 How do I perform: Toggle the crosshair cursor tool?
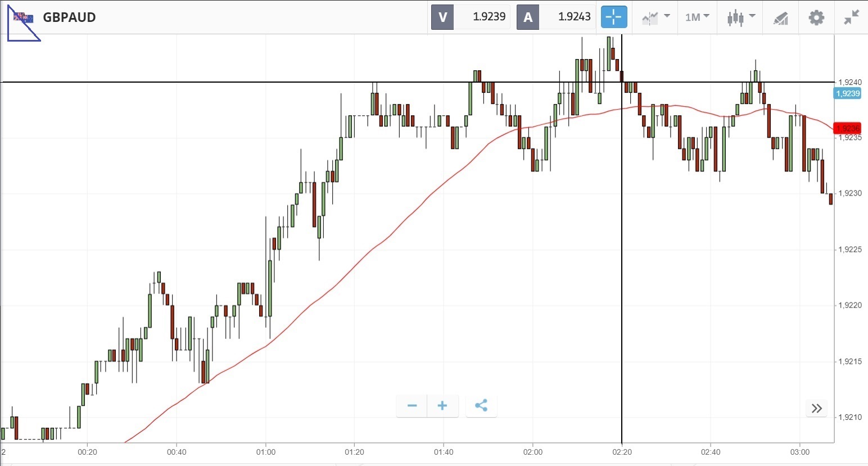614,17
